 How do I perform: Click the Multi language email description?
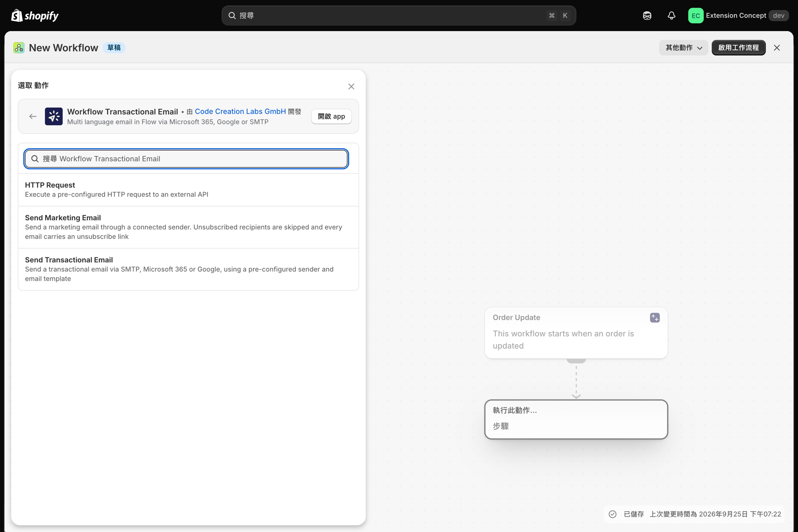click(167, 122)
